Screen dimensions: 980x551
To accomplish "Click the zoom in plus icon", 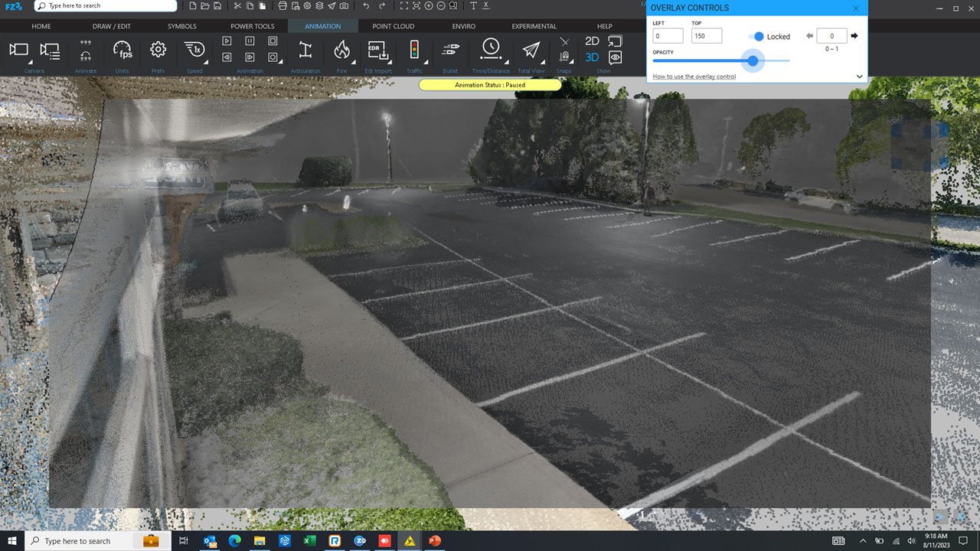I will (x=429, y=6).
